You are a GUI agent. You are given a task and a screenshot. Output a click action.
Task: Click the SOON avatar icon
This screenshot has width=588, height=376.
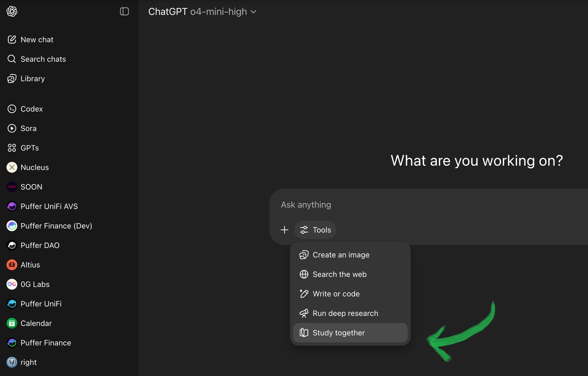[12, 187]
